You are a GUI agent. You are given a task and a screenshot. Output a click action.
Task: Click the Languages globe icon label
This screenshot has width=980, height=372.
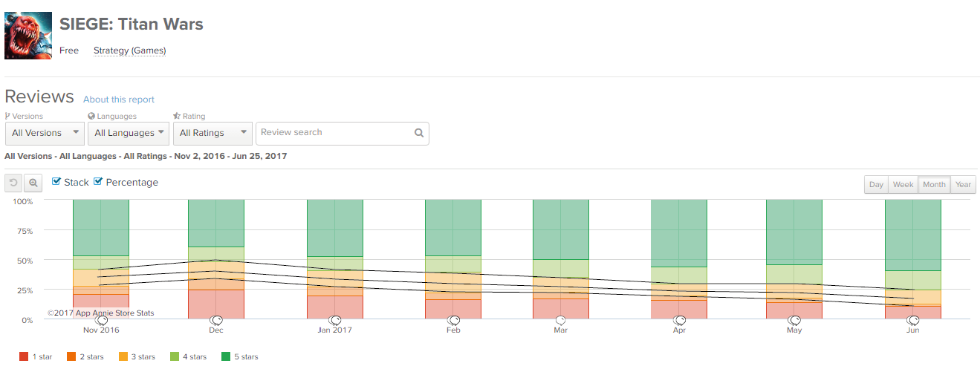pyautogui.click(x=111, y=117)
